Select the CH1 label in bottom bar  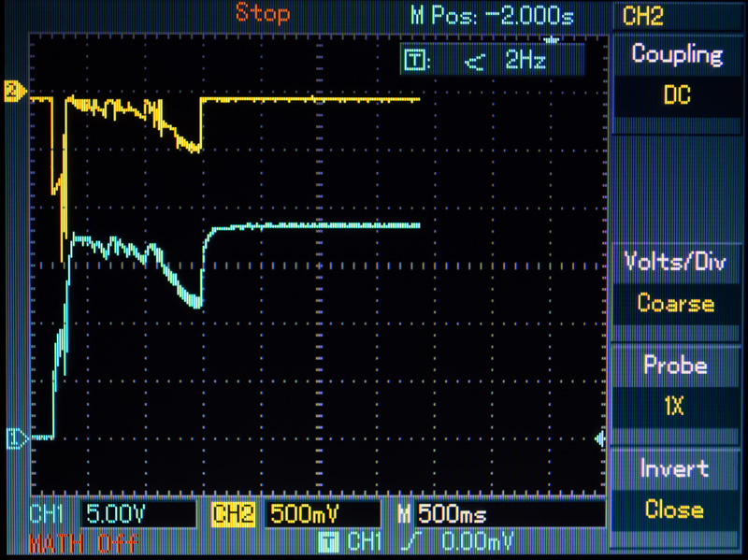47,514
